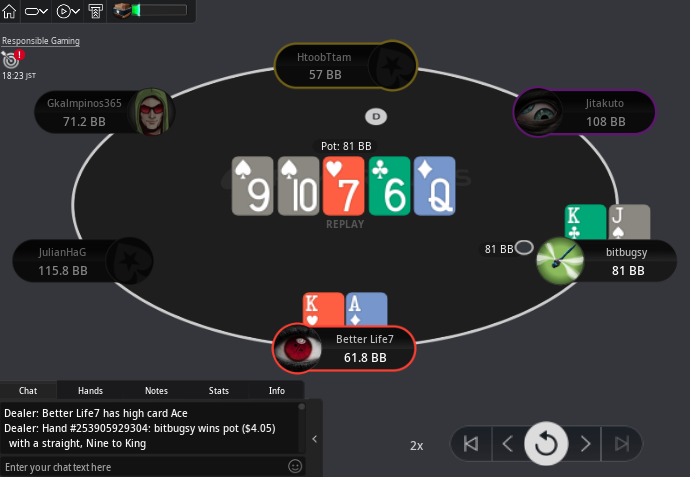Collapse the chat panel arrow
The height and width of the screenshot is (477, 690).
315,439
